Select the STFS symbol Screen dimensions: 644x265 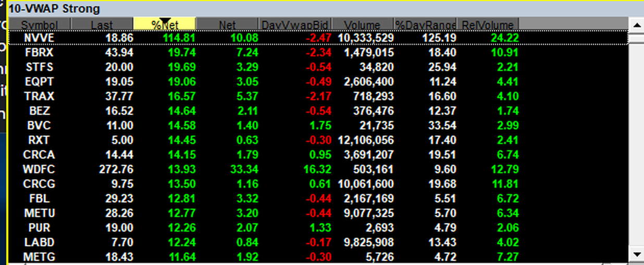click(40, 67)
